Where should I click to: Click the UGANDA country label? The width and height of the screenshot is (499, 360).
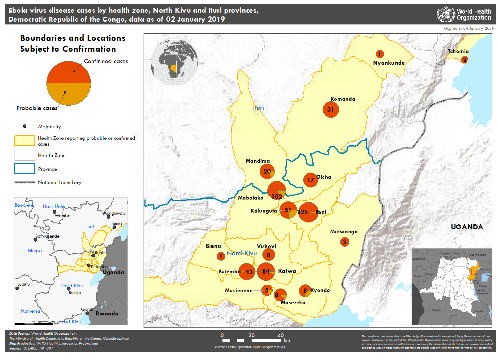467,227
